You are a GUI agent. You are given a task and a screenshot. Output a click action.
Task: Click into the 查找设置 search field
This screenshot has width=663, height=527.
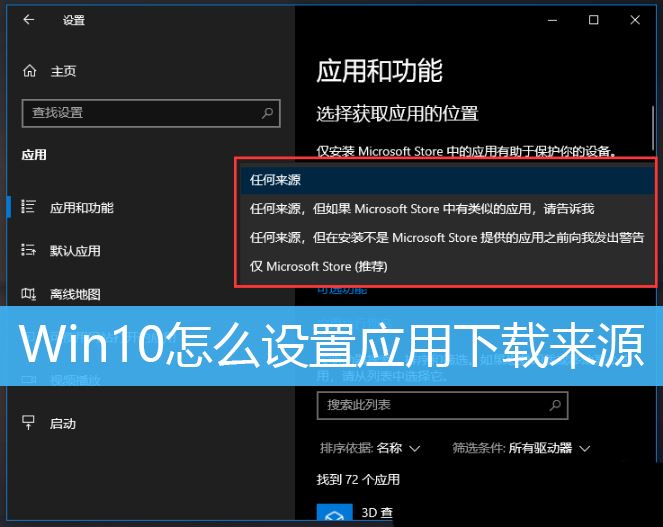(x=140, y=113)
